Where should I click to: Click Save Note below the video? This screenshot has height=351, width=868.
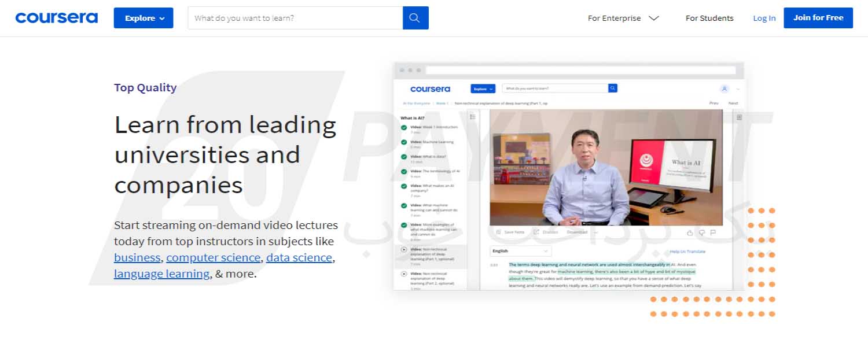pos(510,232)
